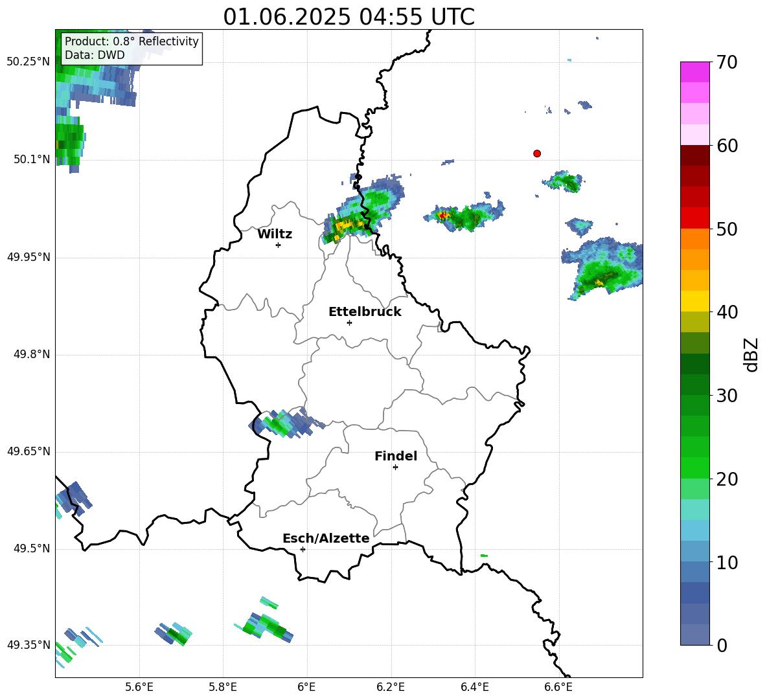Click the colorbar 70 tick label
Image resolution: width=767 pixels, height=700 pixels.
(727, 63)
